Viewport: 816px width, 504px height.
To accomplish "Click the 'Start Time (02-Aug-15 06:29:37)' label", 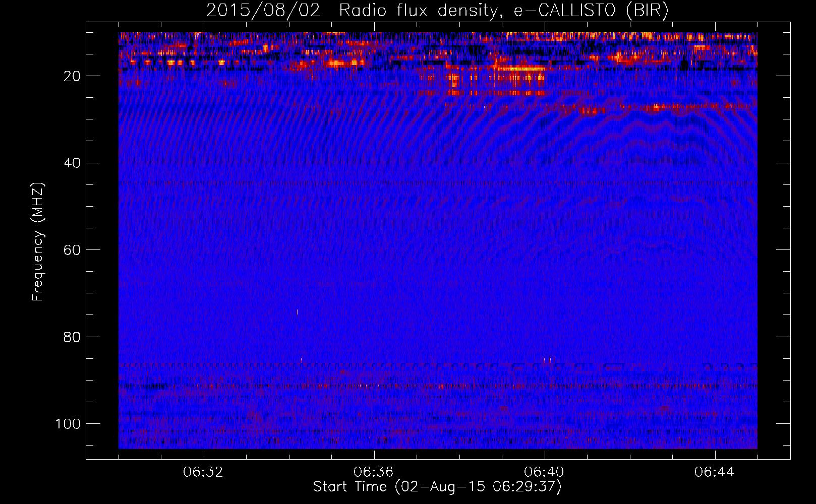I will click(437, 487).
